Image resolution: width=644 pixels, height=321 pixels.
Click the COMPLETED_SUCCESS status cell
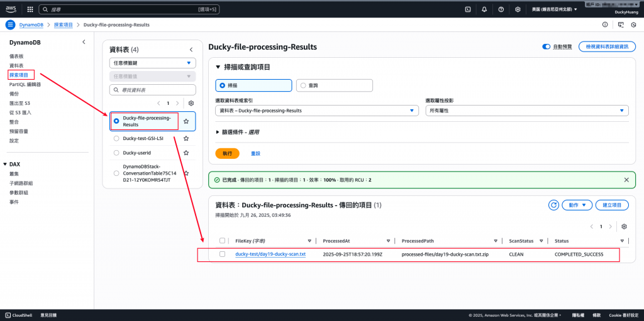point(579,254)
